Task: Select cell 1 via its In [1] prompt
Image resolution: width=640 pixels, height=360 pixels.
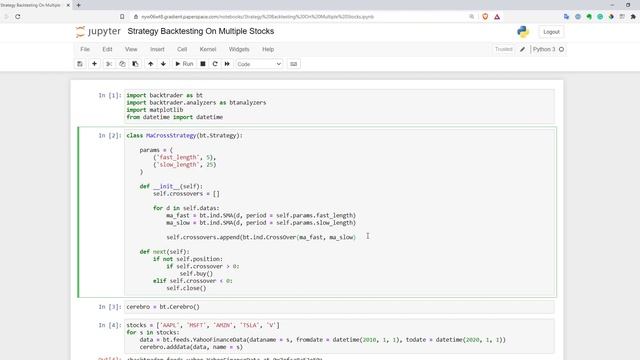Action: tap(110, 96)
